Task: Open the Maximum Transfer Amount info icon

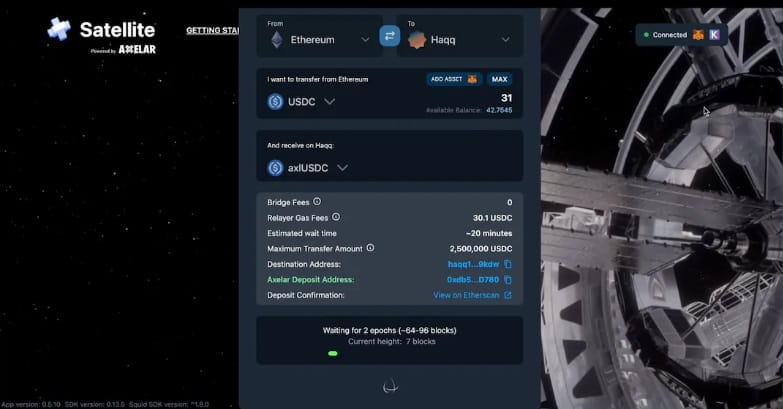Action: coord(370,248)
